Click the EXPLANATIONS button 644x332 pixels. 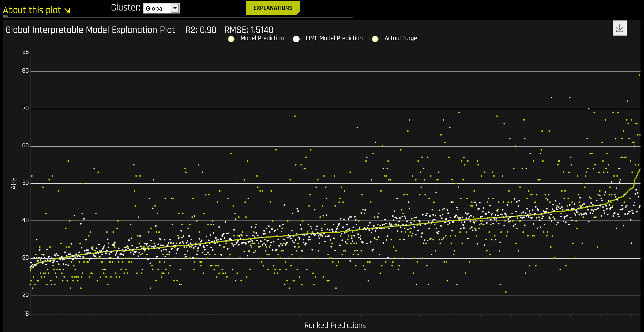[273, 8]
